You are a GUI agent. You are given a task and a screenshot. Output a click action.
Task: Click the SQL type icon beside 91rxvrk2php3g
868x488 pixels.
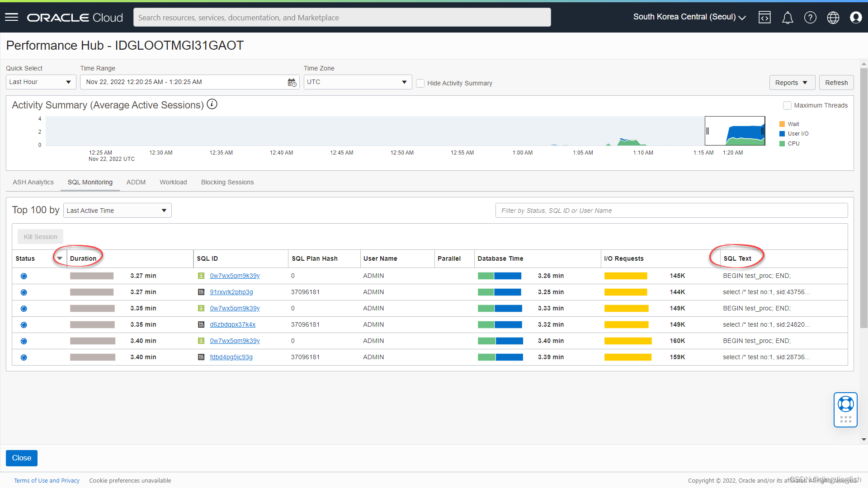tap(201, 292)
